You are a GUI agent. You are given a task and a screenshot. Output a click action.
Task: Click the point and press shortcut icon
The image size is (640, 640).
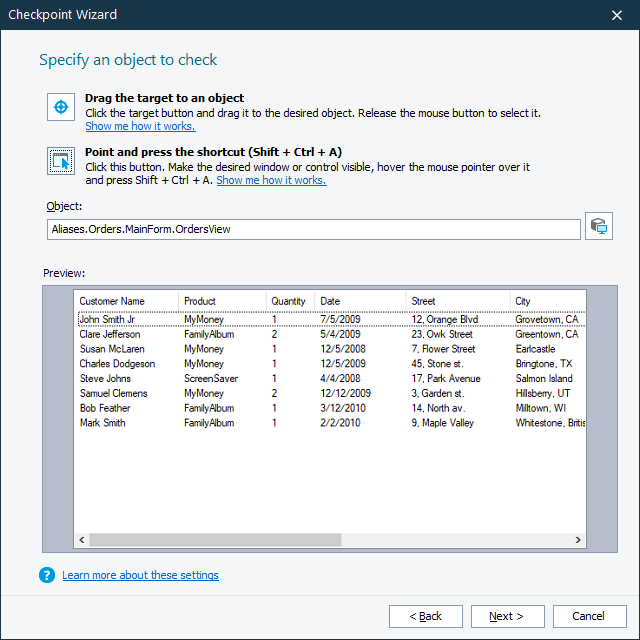61,160
